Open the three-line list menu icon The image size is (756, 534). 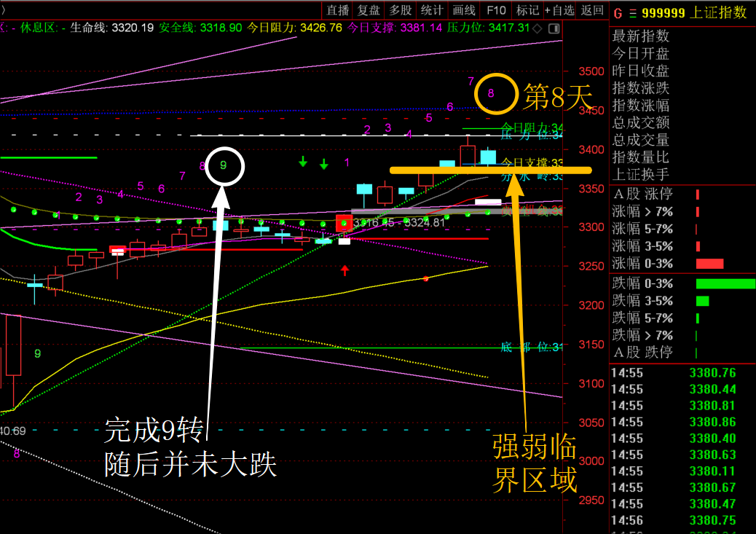coord(633,14)
